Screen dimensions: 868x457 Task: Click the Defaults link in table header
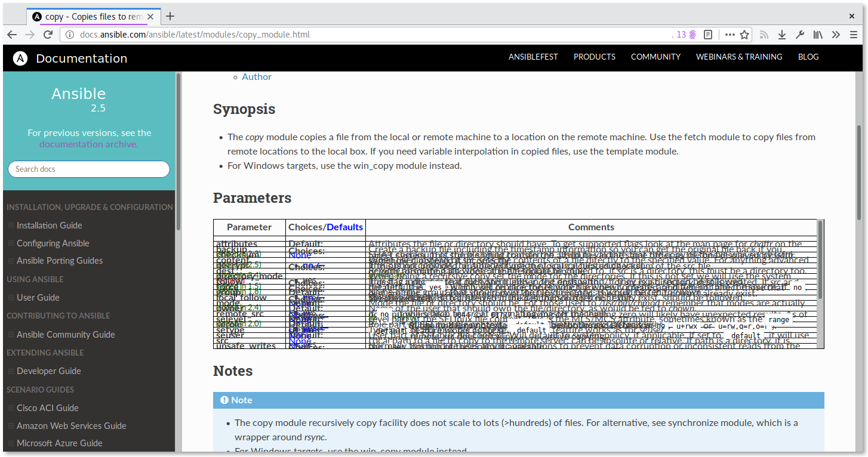(x=344, y=227)
